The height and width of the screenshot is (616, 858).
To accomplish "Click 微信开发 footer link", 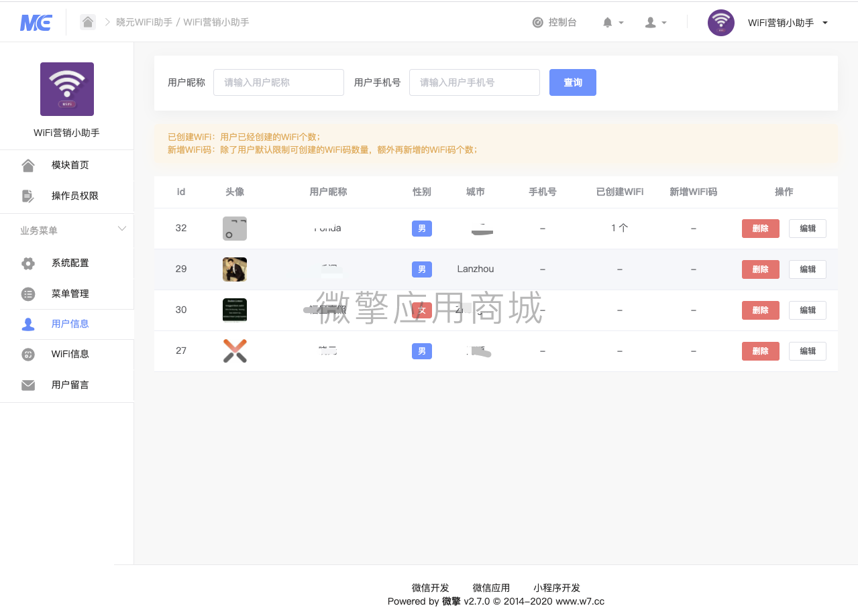I will (x=431, y=588).
